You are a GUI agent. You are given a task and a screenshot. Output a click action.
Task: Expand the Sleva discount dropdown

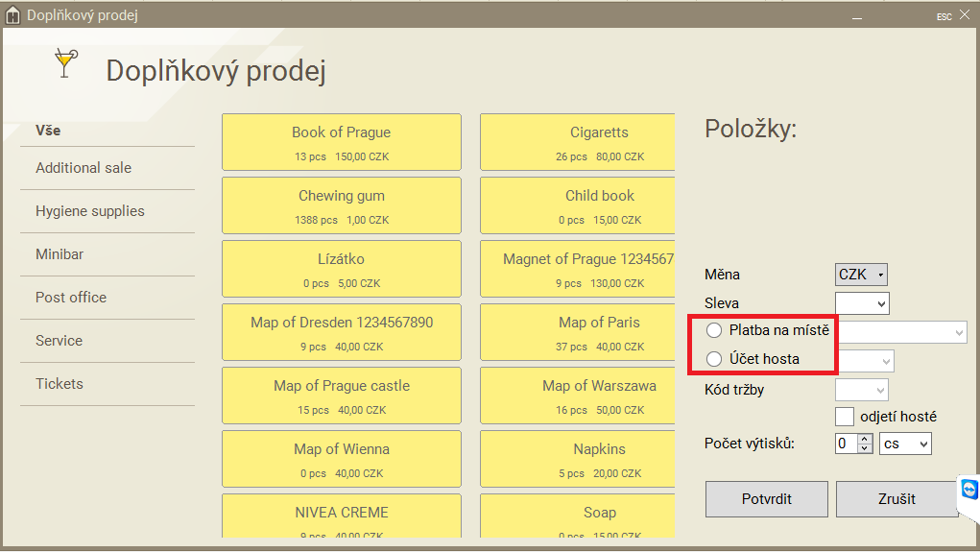pyautogui.click(x=862, y=303)
